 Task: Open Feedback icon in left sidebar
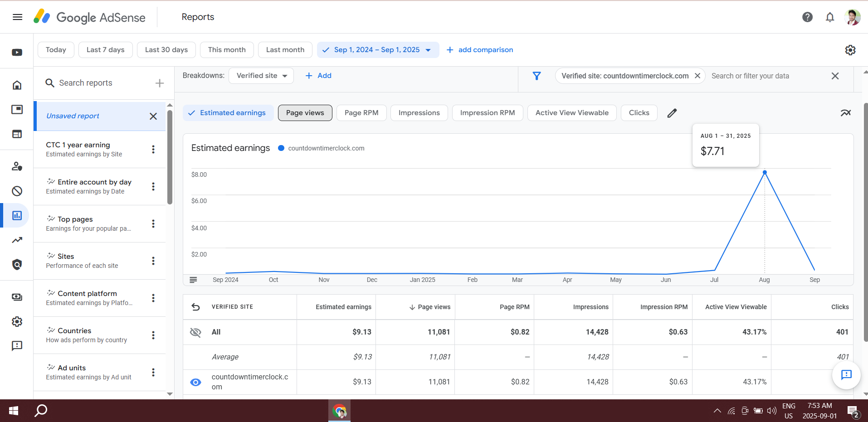(x=17, y=346)
